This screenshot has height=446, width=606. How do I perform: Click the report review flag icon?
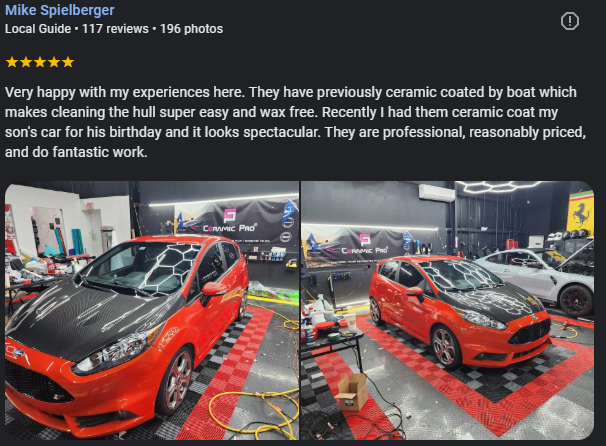coord(570,21)
